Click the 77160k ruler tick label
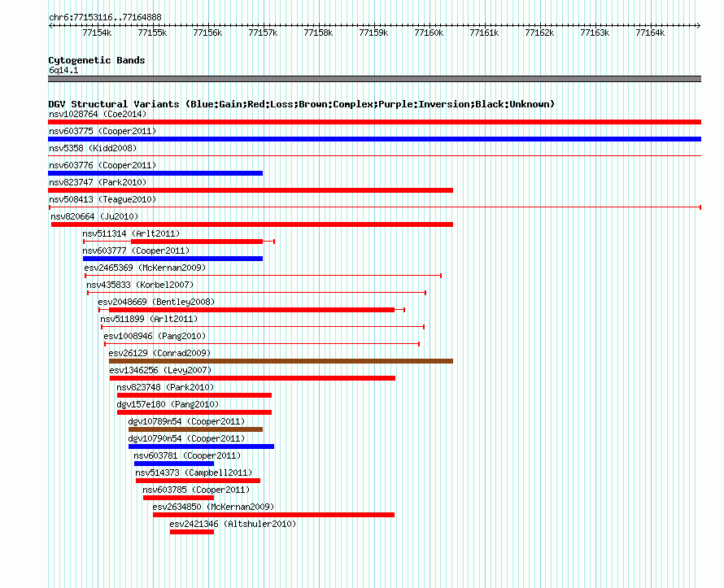 [429, 33]
